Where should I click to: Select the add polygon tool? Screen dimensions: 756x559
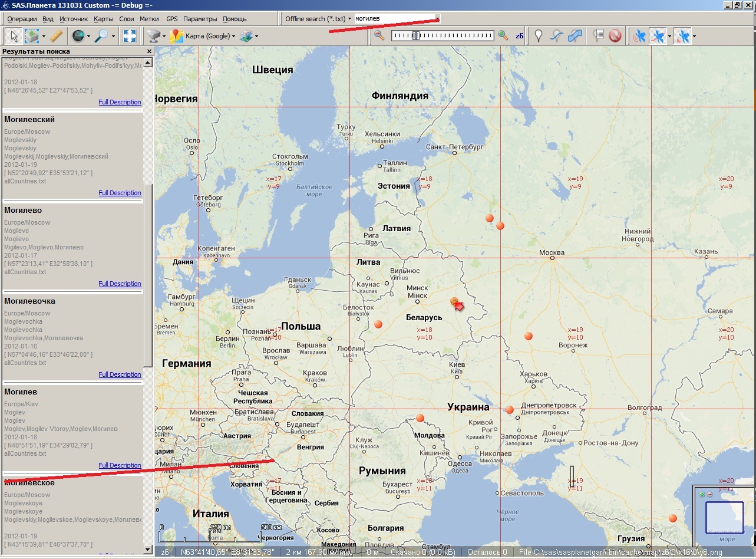pyautogui.click(x=575, y=36)
